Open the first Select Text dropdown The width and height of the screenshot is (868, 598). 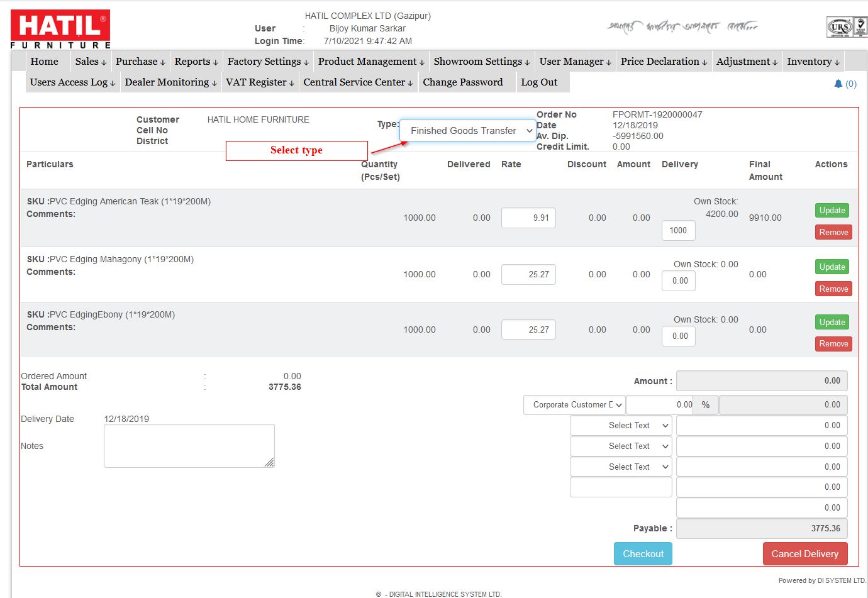(x=621, y=426)
